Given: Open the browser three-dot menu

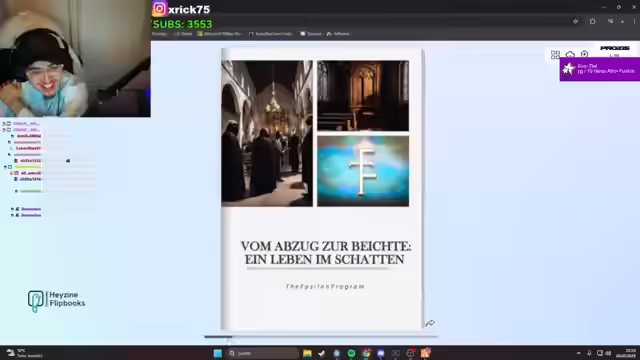Looking at the screenshot, I should (x=634, y=21).
